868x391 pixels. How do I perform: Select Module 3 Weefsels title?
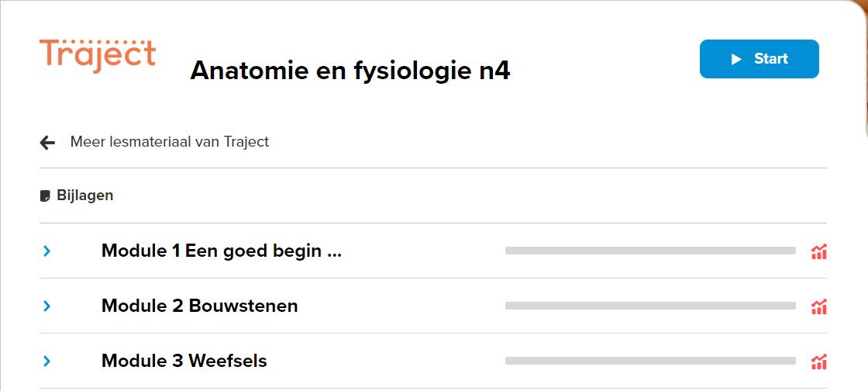(184, 362)
